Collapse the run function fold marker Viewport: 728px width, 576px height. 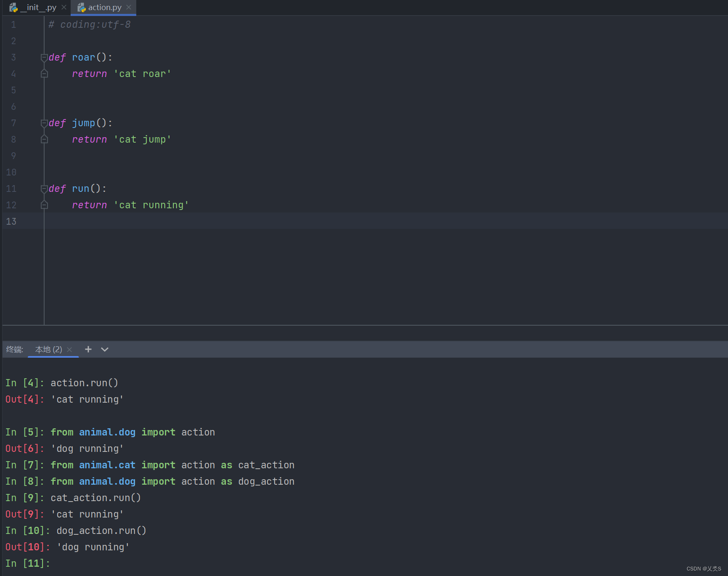(44, 188)
